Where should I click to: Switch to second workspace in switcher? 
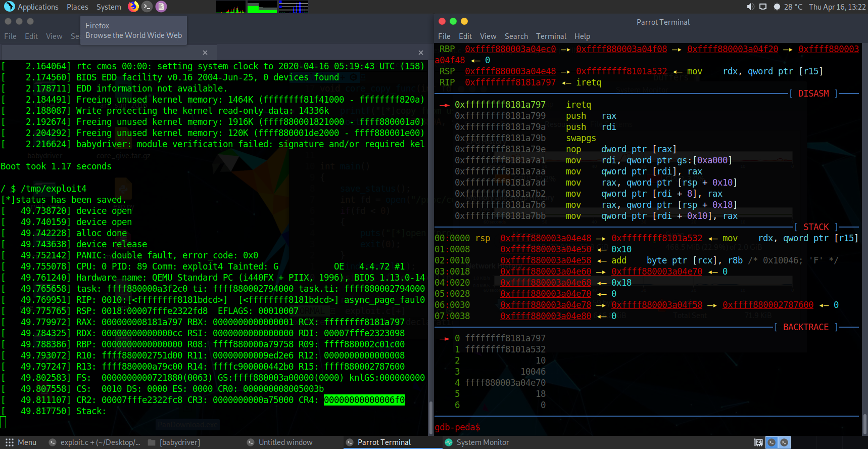pos(784,442)
